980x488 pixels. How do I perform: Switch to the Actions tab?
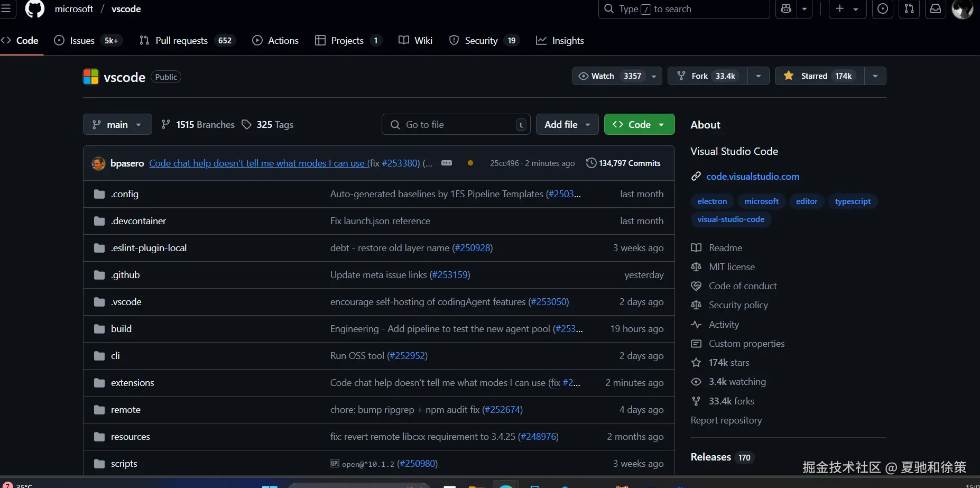click(x=275, y=41)
